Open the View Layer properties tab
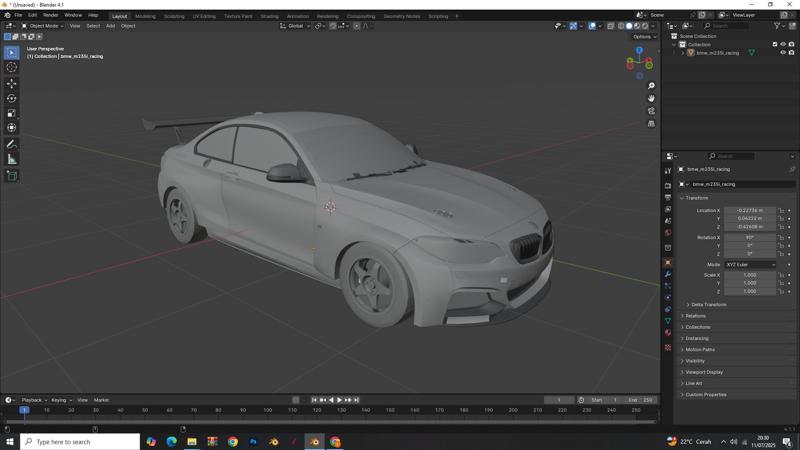The image size is (800, 450). click(x=668, y=209)
